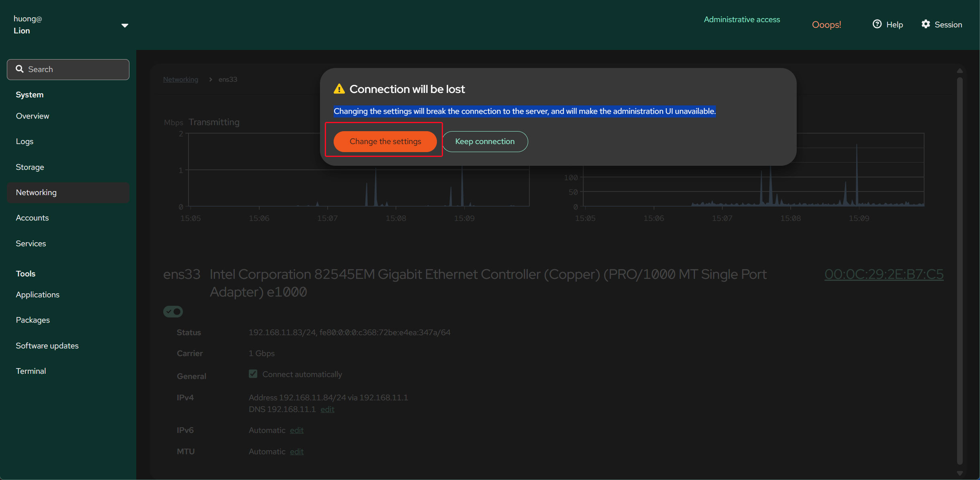Screen dimensions: 980x480
Task: Open the Networking sidebar item
Action: [x=36, y=192]
